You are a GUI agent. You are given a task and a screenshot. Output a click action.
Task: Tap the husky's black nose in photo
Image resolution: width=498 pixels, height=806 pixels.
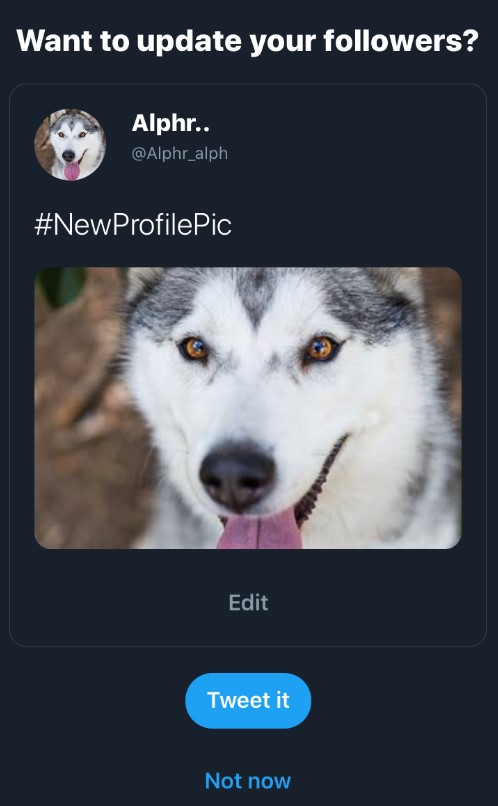(x=237, y=475)
